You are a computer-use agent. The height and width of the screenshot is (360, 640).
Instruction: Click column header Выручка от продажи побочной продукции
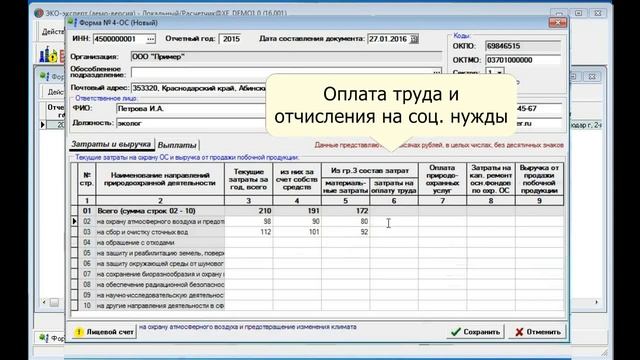point(539,179)
